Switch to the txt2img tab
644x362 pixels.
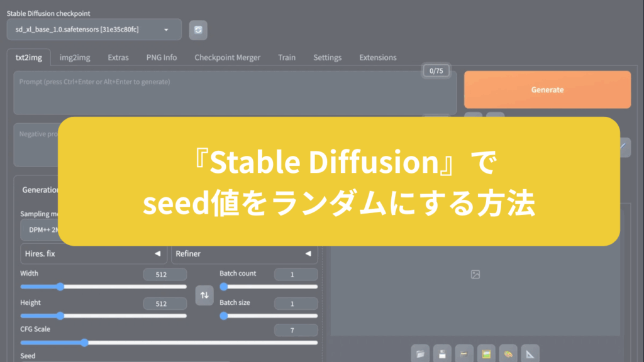point(29,57)
